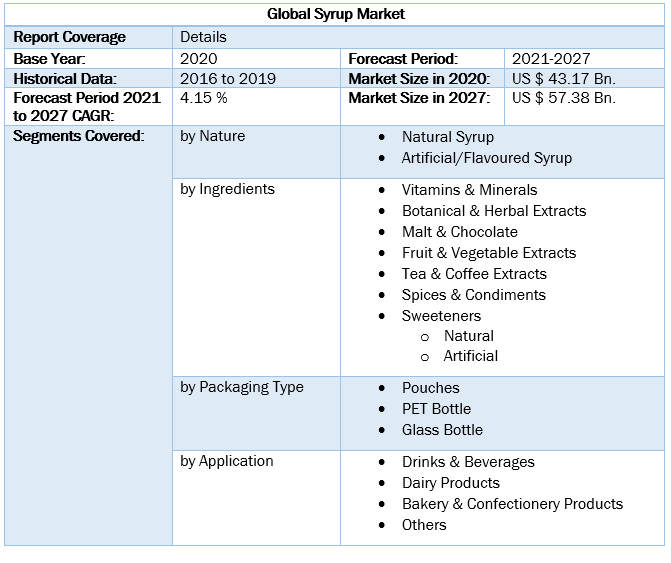Select the PET Bottle bullet item
Image resolution: width=671 pixels, height=563 pixels.
[436, 409]
